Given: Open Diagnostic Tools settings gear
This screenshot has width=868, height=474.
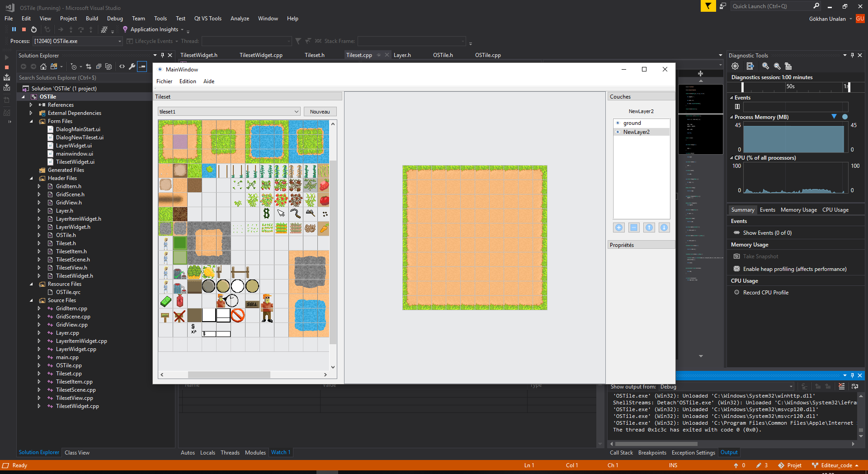Looking at the screenshot, I should pos(735,66).
